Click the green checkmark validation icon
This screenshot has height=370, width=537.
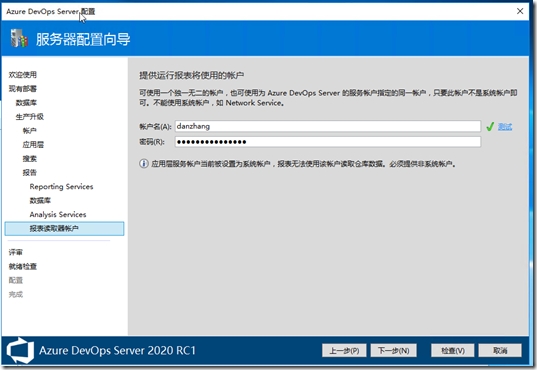(x=490, y=127)
